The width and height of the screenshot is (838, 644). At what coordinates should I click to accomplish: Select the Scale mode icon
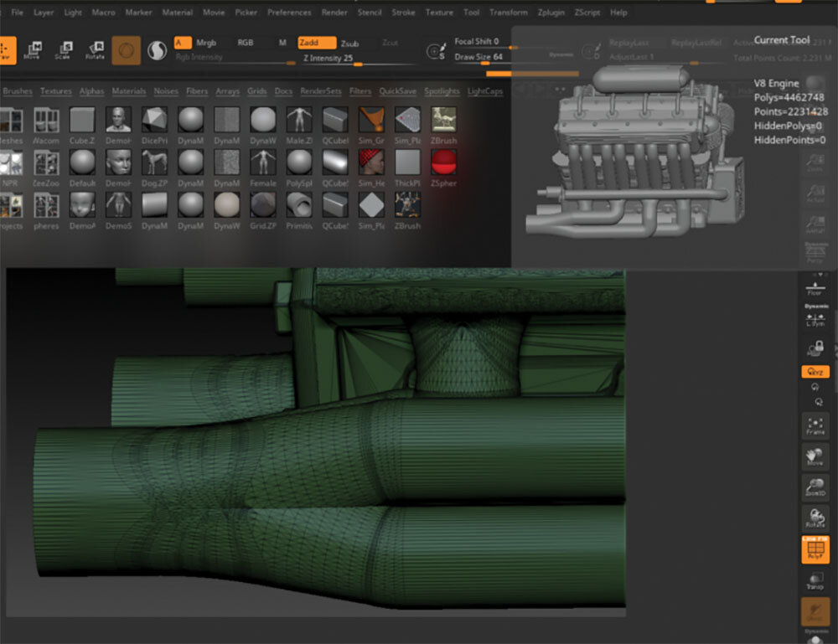tap(64, 50)
